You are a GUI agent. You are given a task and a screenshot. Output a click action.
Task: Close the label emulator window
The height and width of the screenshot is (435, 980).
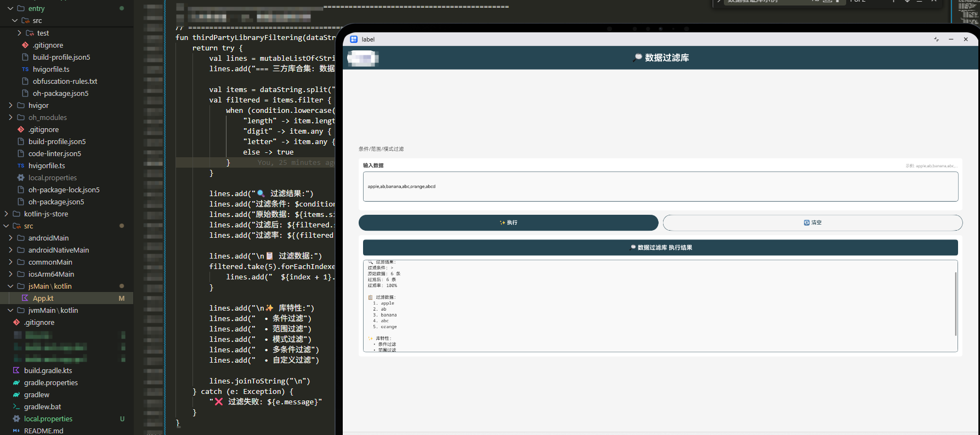[966, 39]
